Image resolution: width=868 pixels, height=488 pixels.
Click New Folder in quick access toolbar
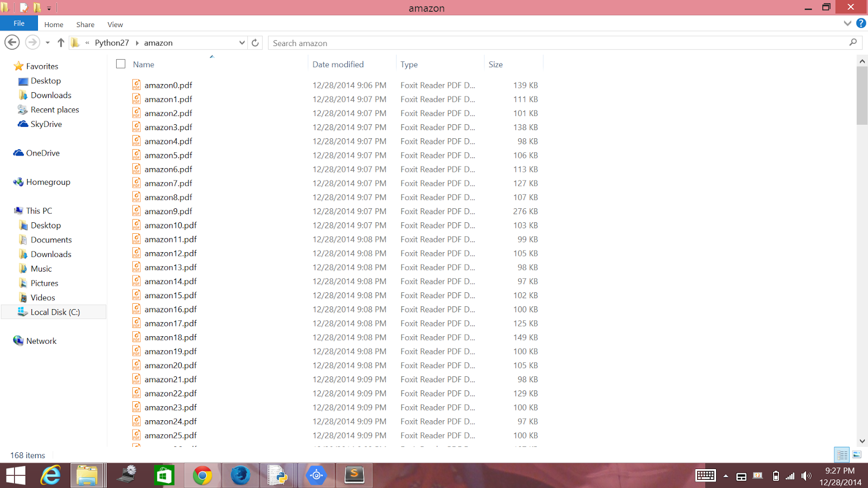click(37, 8)
